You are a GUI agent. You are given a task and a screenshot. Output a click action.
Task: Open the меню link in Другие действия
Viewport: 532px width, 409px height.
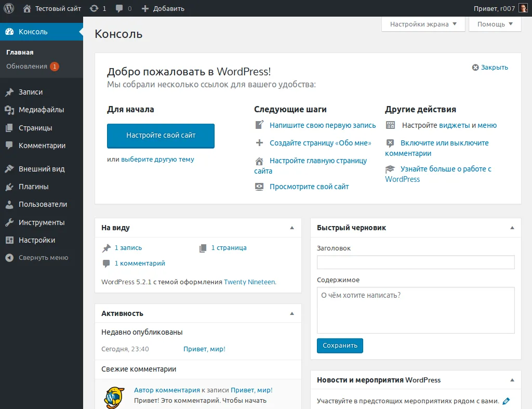[x=487, y=125]
